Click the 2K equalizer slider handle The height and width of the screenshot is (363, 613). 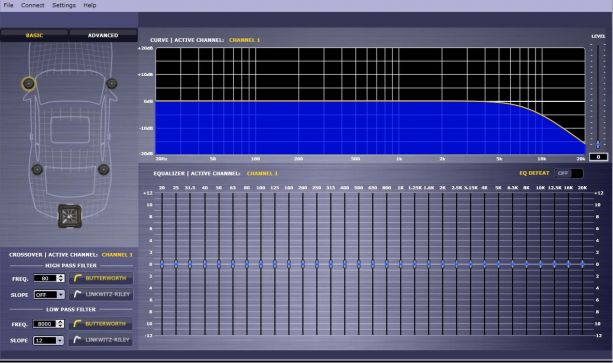click(x=443, y=265)
